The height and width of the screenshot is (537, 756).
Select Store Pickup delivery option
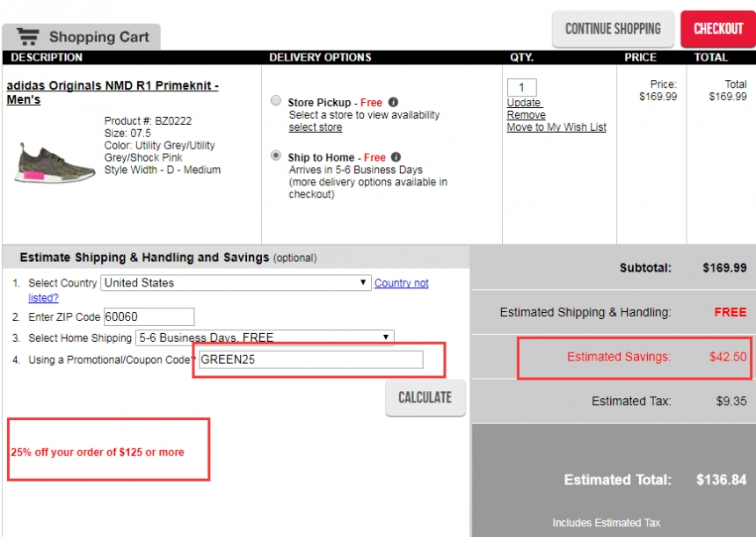click(x=276, y=101)
